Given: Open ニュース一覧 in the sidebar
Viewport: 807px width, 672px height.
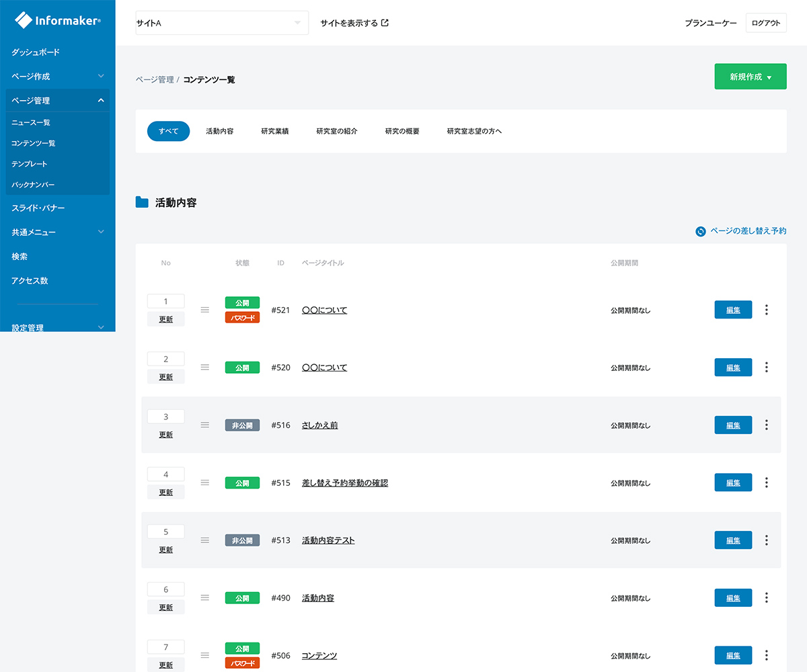Looking at the screenshot, I should [x=31, y=123].
